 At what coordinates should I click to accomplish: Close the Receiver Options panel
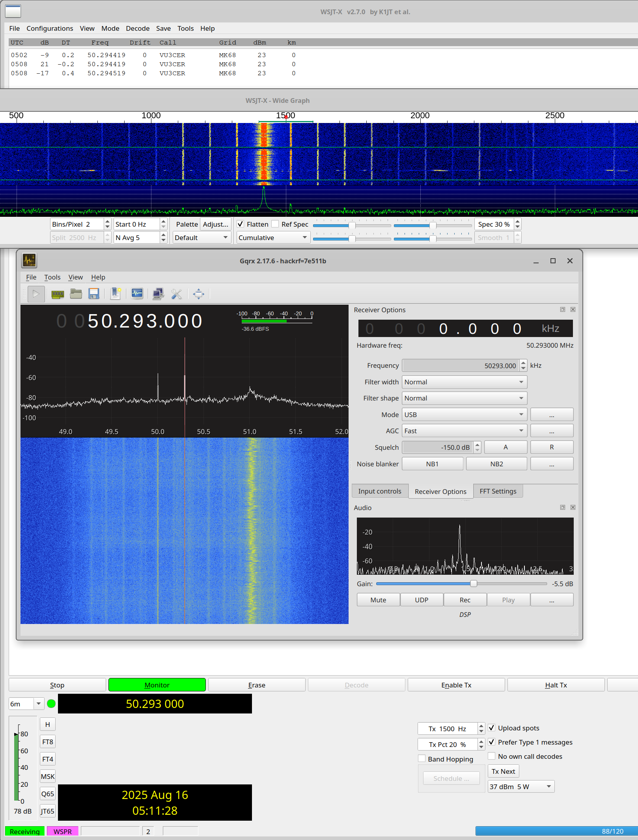[573, 309]
